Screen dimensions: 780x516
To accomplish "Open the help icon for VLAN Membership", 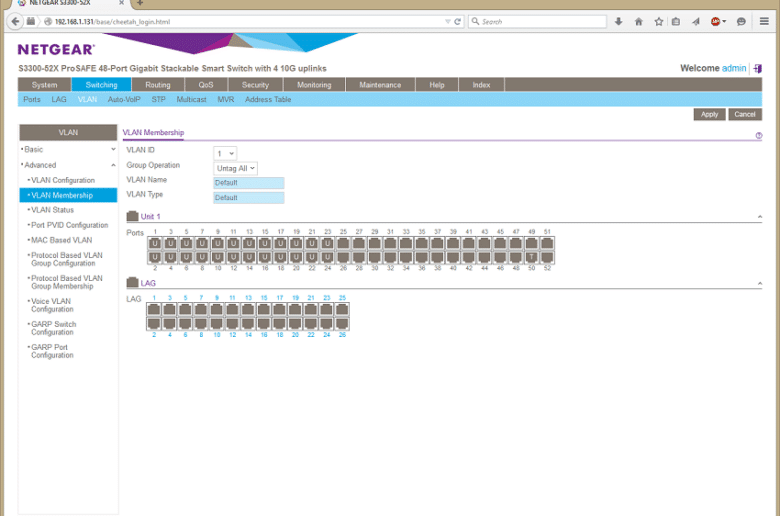I will click(x=759, y=135).
